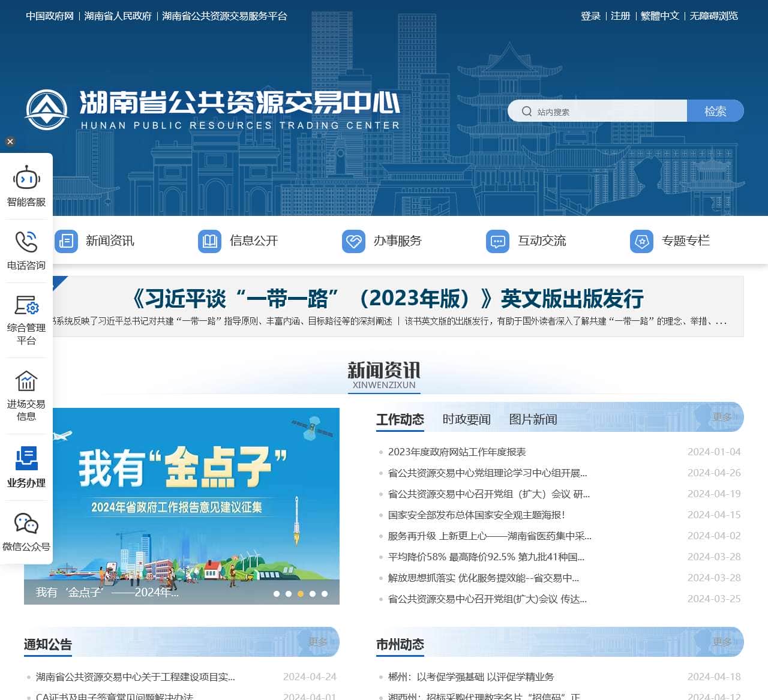Switch to the 时政要闻 tab
768x700 pixels.
point(466,419)
